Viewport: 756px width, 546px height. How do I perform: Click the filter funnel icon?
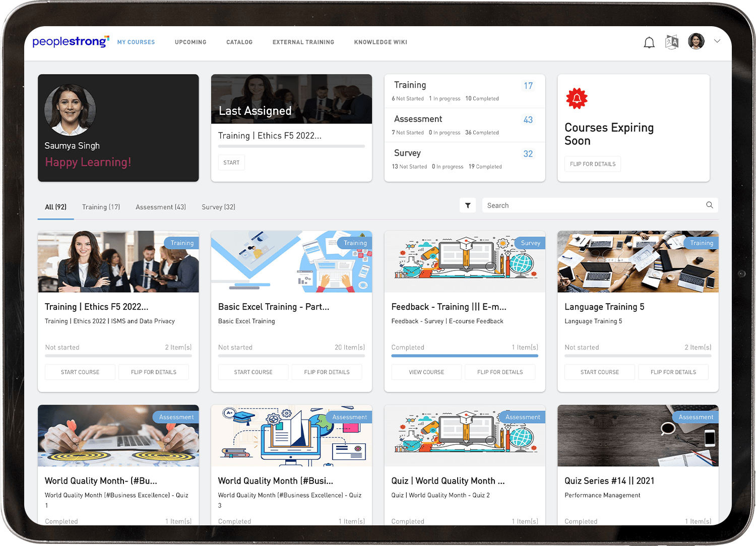pyautogui.click(x=468, y=206)
